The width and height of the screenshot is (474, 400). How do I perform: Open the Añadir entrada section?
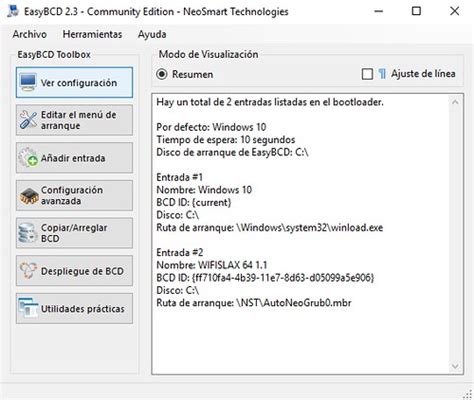(74, 158)
